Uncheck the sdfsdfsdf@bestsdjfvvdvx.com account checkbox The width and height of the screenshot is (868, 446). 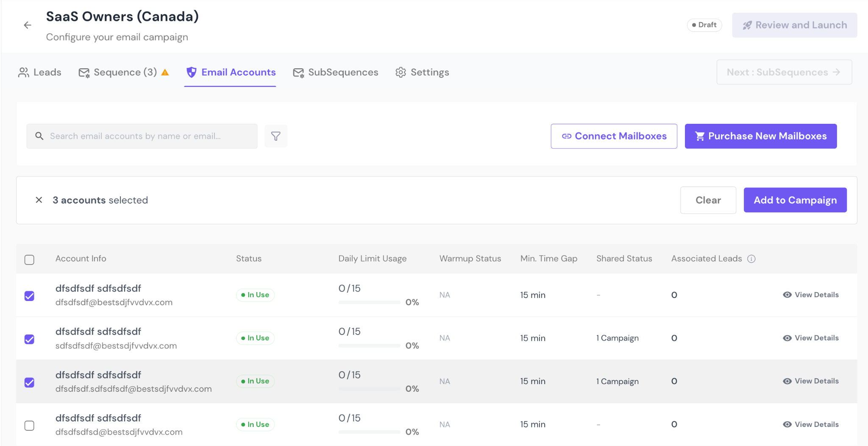click(29, 339)
